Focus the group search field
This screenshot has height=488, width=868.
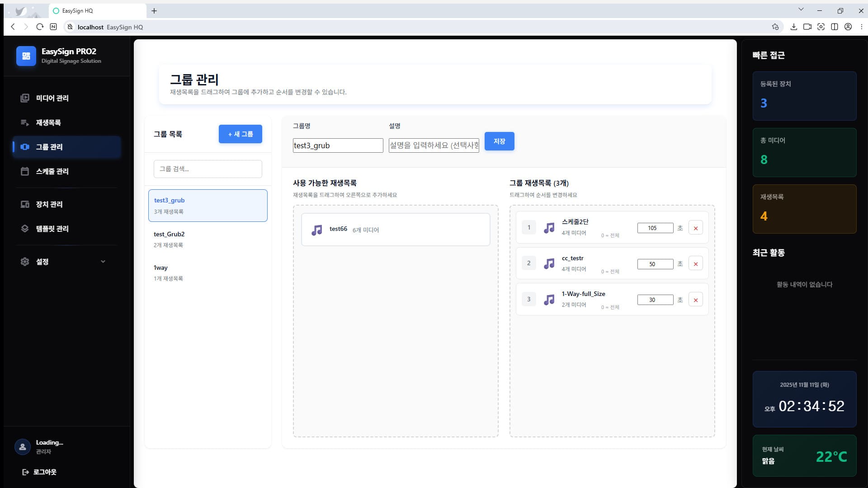pyautogui.click(x=208, y=169)
